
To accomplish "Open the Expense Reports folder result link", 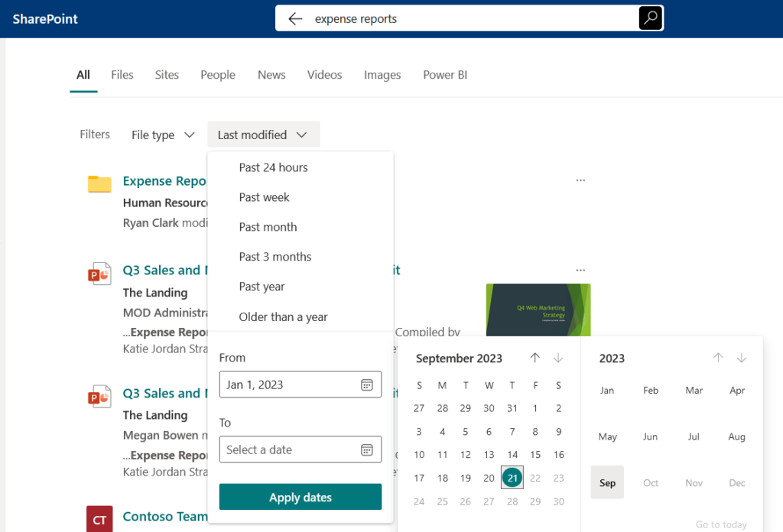I will (x=164, y=180).
